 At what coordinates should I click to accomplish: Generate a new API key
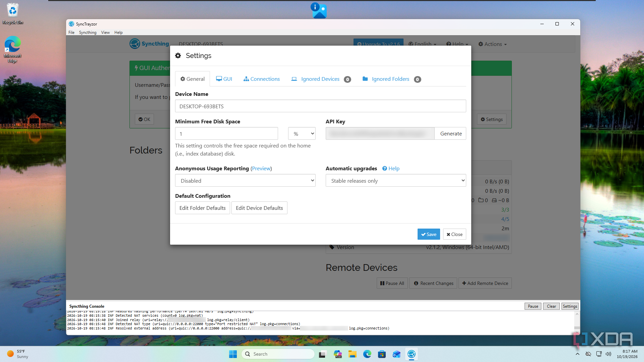coord(450,134)
